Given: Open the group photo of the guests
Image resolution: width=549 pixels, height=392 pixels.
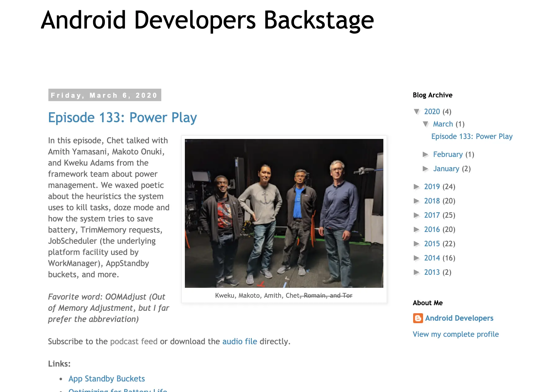Looking at the screenshot, I should [x=284, y=213].
